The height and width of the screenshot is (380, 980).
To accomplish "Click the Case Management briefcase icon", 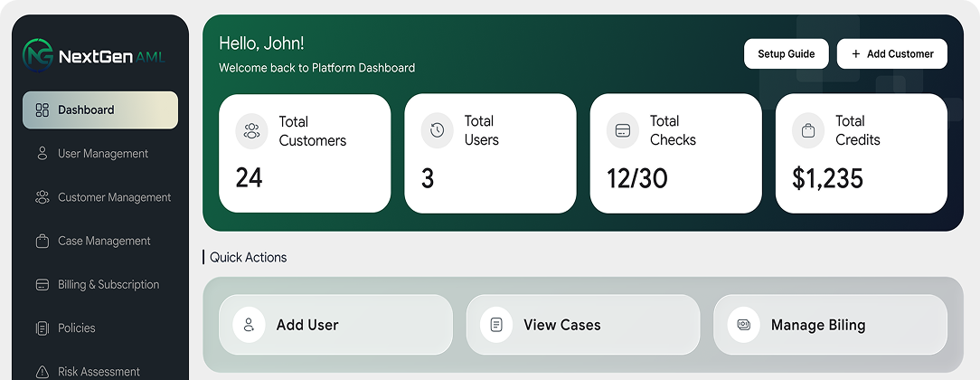I will (x=42, y=242).
